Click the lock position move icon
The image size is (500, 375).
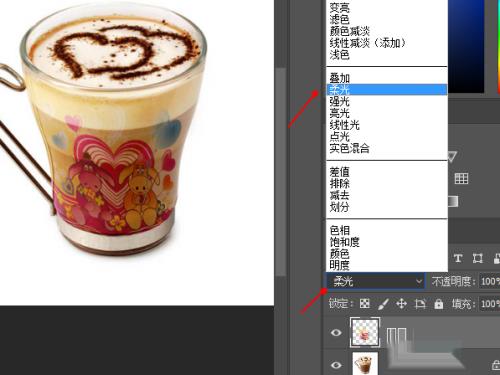tap(401, 304)
